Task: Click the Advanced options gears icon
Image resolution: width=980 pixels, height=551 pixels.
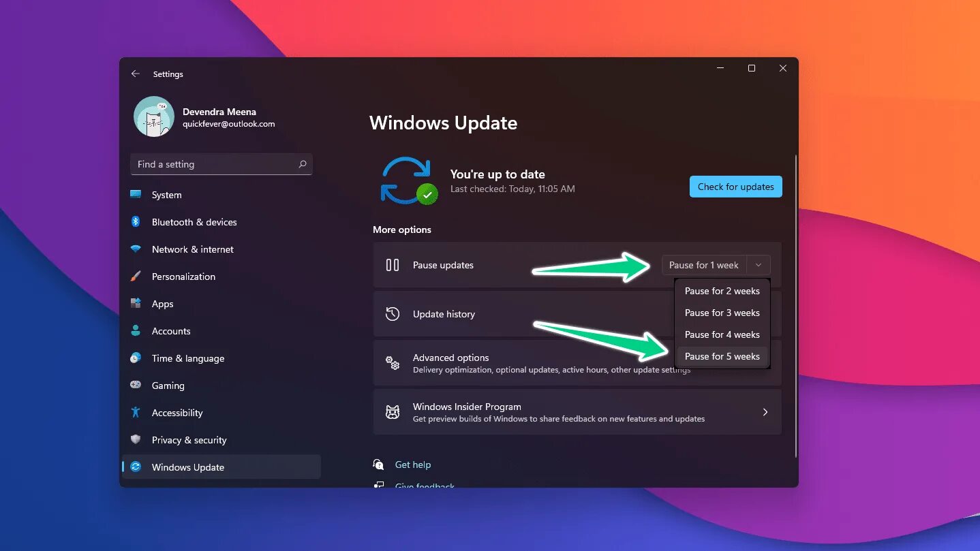Action: (393, 363)
